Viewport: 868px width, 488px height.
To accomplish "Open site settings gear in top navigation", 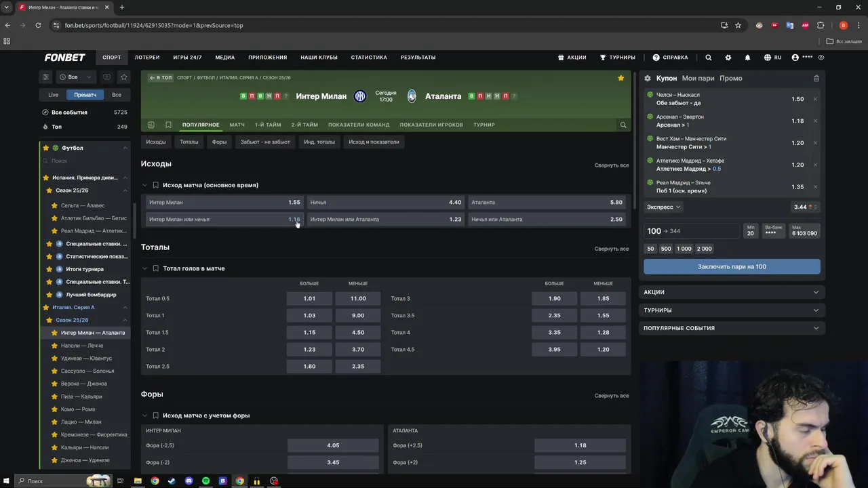I will (728, 58).
